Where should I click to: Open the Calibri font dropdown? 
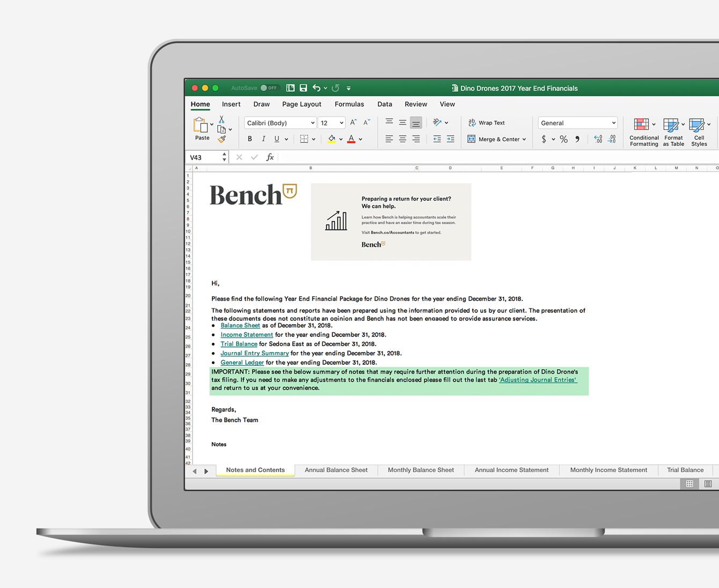tap(279, 122)
